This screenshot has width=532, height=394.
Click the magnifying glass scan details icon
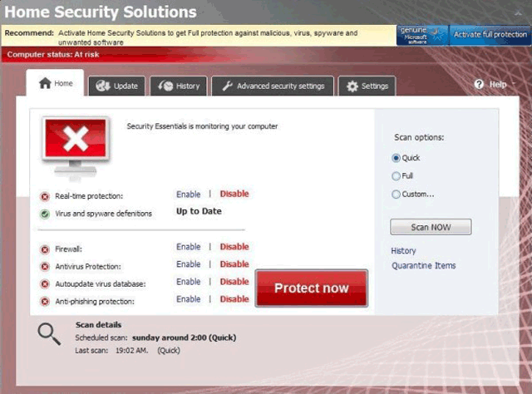49,332
